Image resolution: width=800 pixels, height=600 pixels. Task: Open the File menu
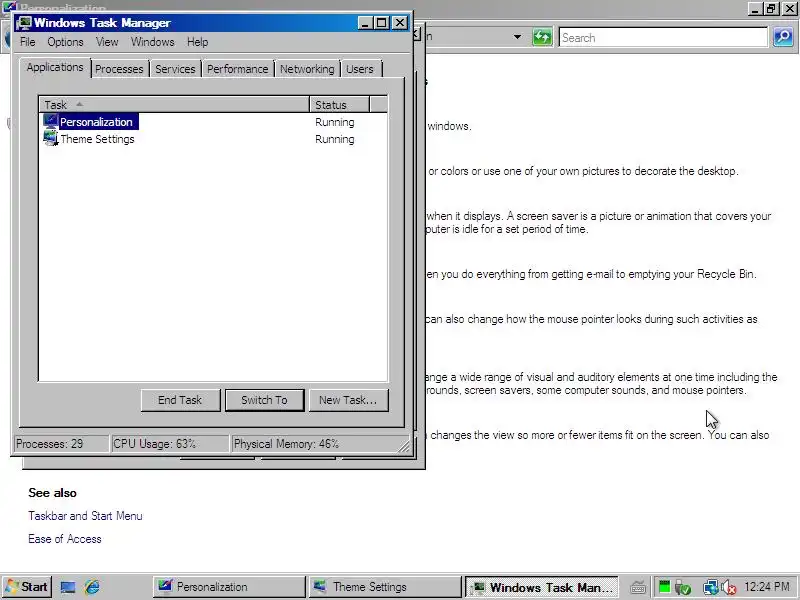(28, 42)
